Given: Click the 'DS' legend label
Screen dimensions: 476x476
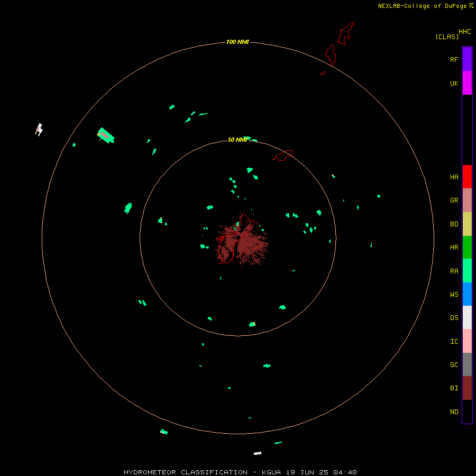Looking at the screenshot, I should click(x=454, y=317).
